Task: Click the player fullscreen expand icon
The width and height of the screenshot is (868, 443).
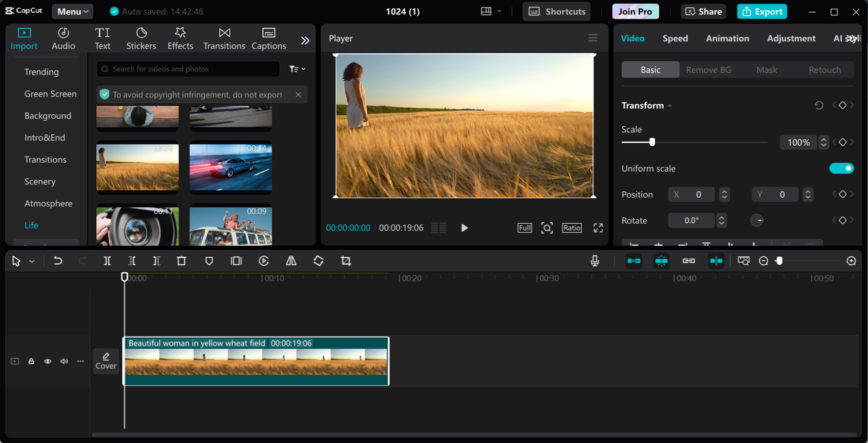Action: pyautogui.click(x=598, y=228)
